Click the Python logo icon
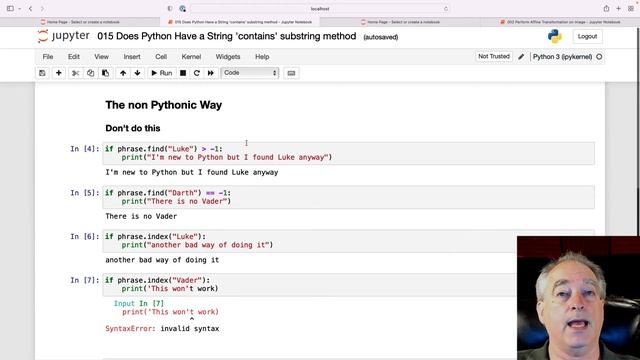Image resolution: width=640 pixels, height=360 pixels. 555,36
